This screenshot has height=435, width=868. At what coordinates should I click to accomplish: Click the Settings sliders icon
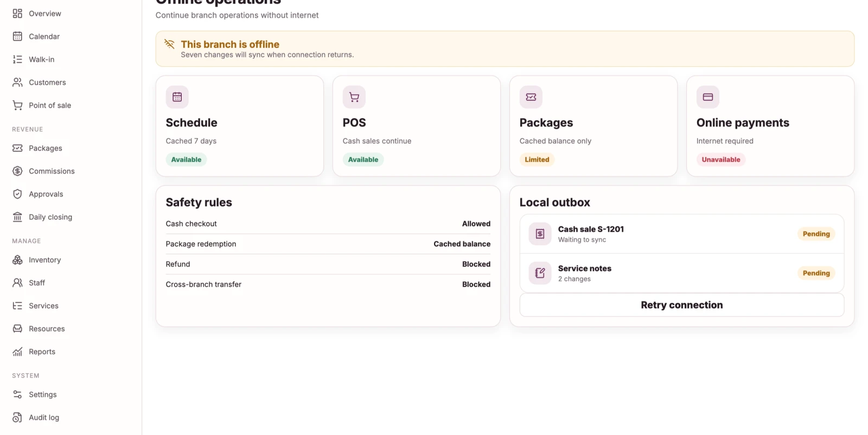[17, 394]
